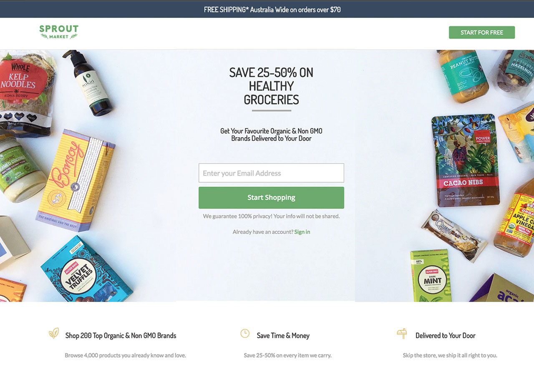Click the Save Time & Money heading
Image resolution: width=534 pixels, height=392 pixels.
[283, 336]
